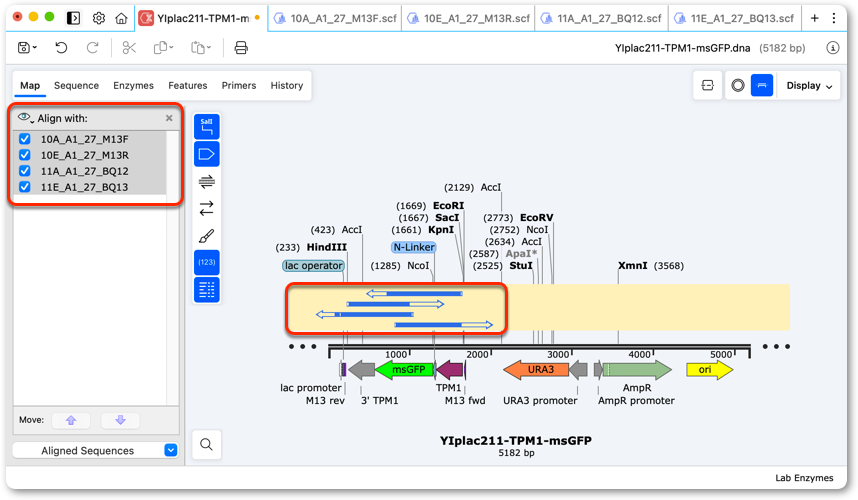Image resolution: width=858 pixels, height=500 pixels.
Task: Switch to 10E_A1_27_M13R.scf tab
Action: [x=469, y=19]
